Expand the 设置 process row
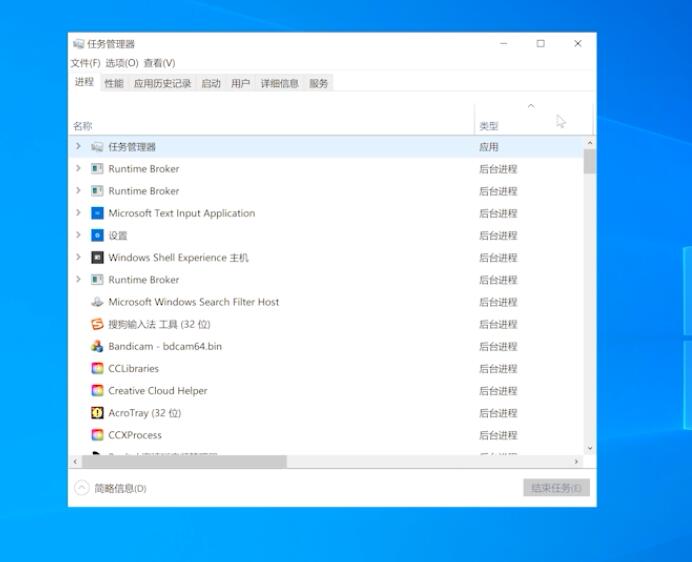 pyautogui.click(x=78, y=234)
